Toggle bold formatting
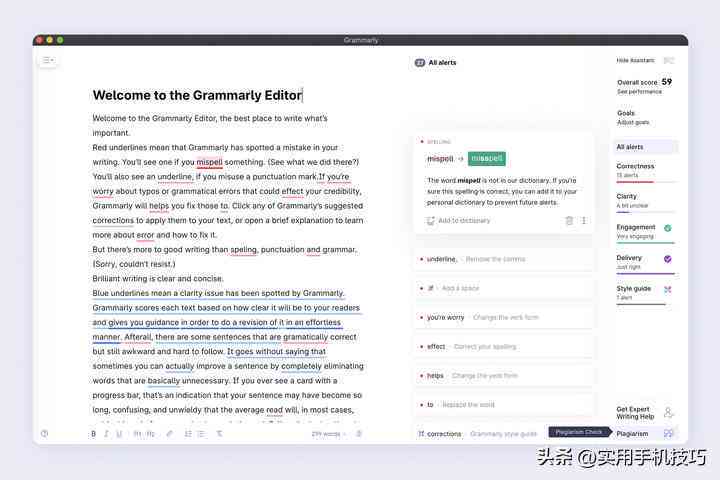This screenshot has width=720, height=480. tap(94, 434)
